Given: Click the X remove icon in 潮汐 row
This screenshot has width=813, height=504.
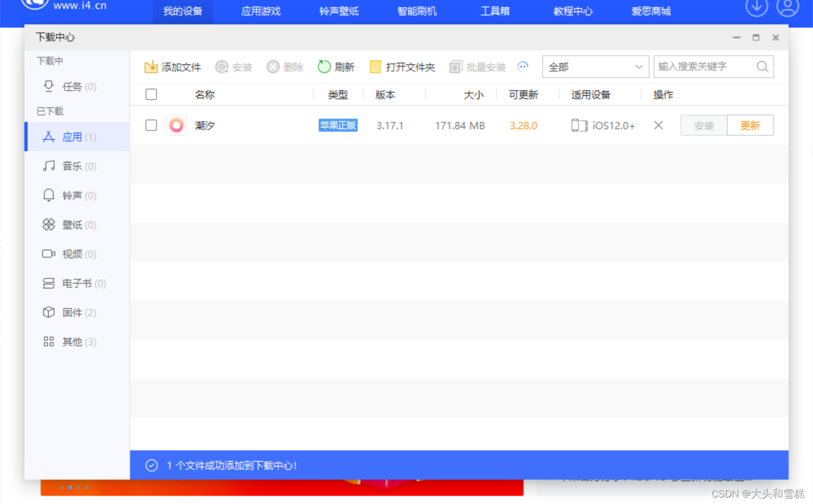Looking at the screenshot, I should [659, 126].
